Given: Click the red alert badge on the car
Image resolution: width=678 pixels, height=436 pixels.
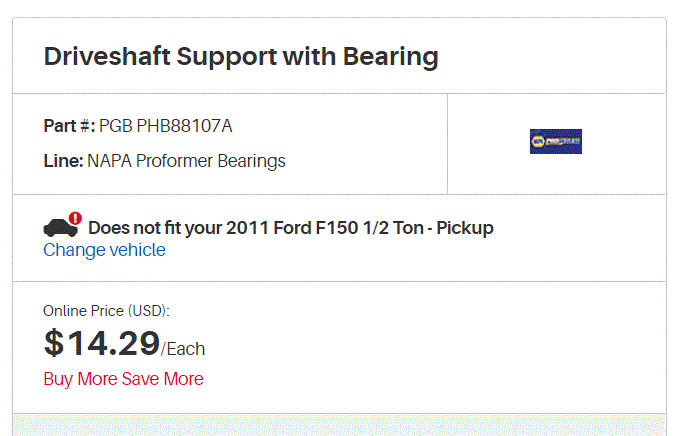Looking at the screenshot, I should pyautogui.click(x=76, y=217).
